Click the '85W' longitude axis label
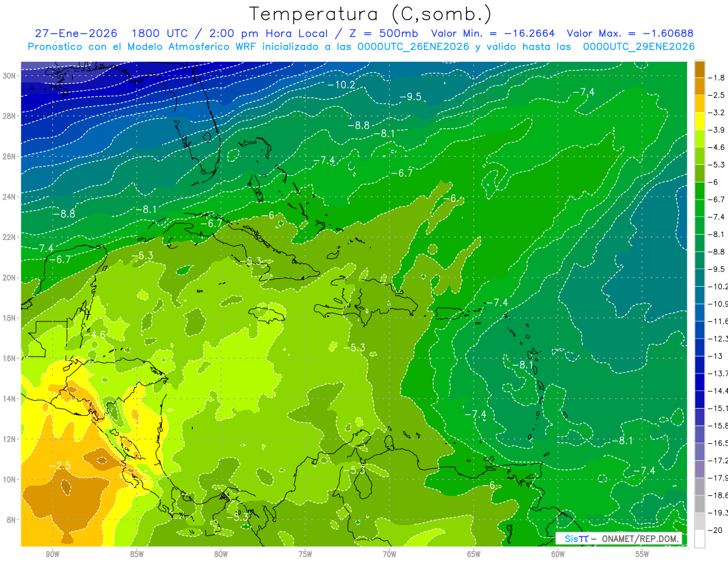 coord(136,554)
